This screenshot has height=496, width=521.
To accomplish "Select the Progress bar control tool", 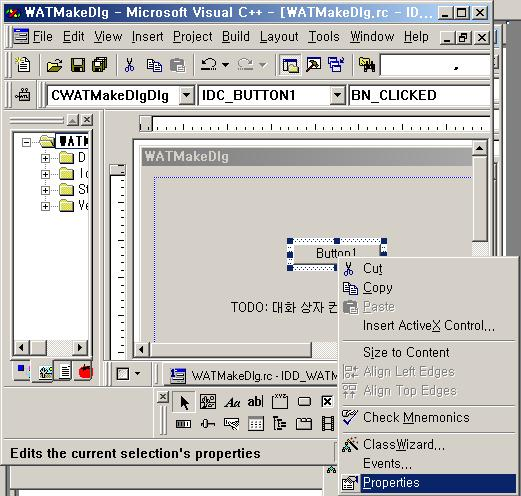I will (183, 424).
